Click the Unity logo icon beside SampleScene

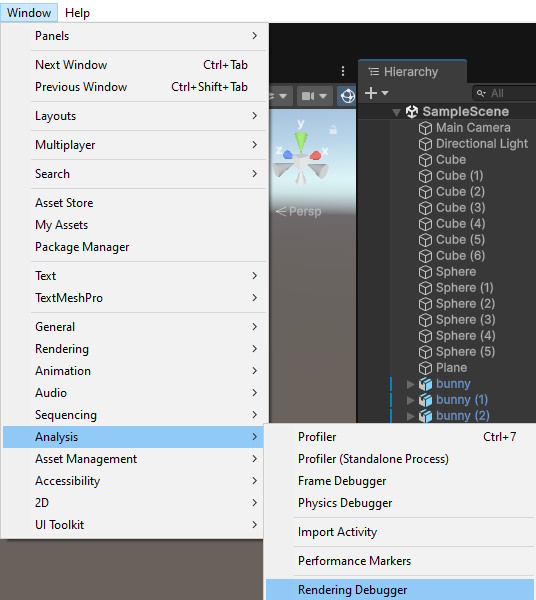(x=412, y=112)
